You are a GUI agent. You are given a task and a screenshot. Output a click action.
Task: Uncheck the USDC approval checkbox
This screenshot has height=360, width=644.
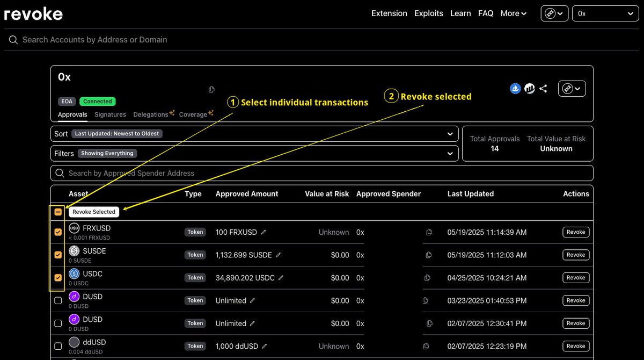pyautogui.click(x=58, y=278)
